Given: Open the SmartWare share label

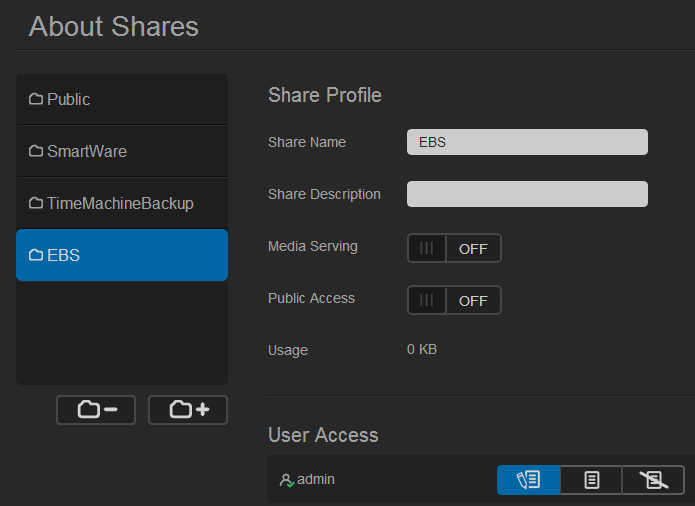Looking at the screenshot, I should coord(87,152).
